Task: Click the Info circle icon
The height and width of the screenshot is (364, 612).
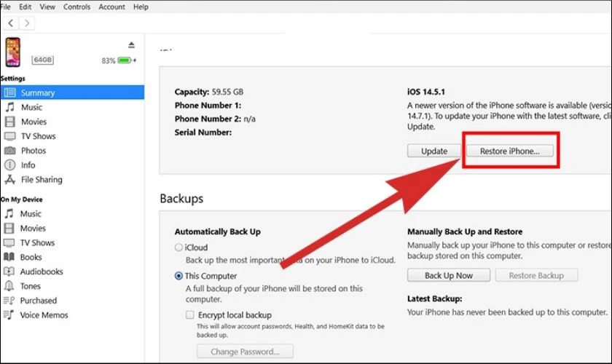Action: point(9,165)
